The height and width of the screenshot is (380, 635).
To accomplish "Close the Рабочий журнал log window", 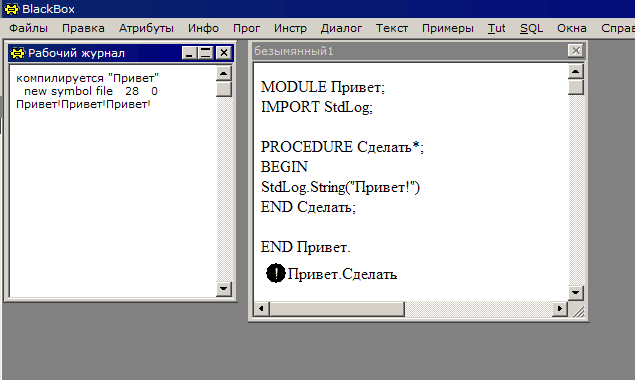I will (224, 53).
